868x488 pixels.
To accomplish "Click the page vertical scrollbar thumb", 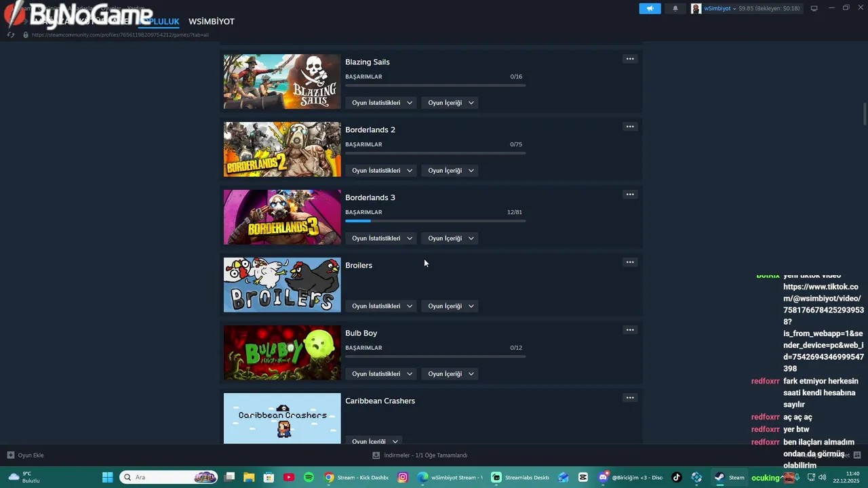I will point(865,114).
